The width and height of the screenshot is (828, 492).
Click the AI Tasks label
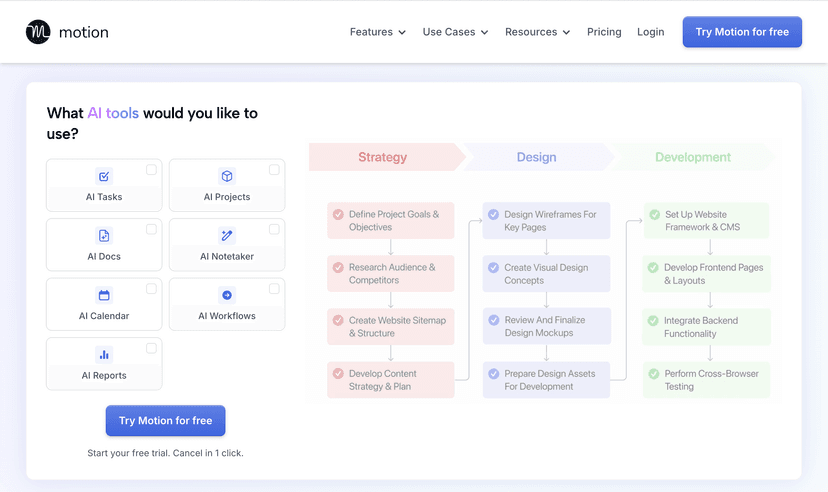coord(104,197)
